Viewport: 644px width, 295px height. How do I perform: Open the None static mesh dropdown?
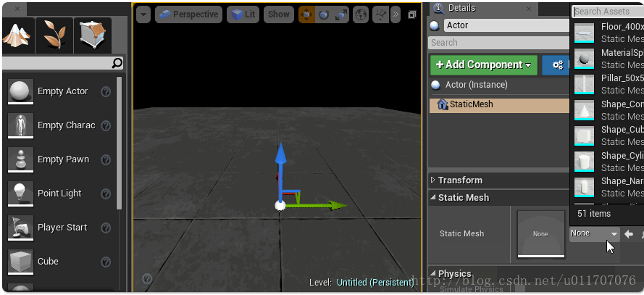pyautogui.click(x=594, y=233)
